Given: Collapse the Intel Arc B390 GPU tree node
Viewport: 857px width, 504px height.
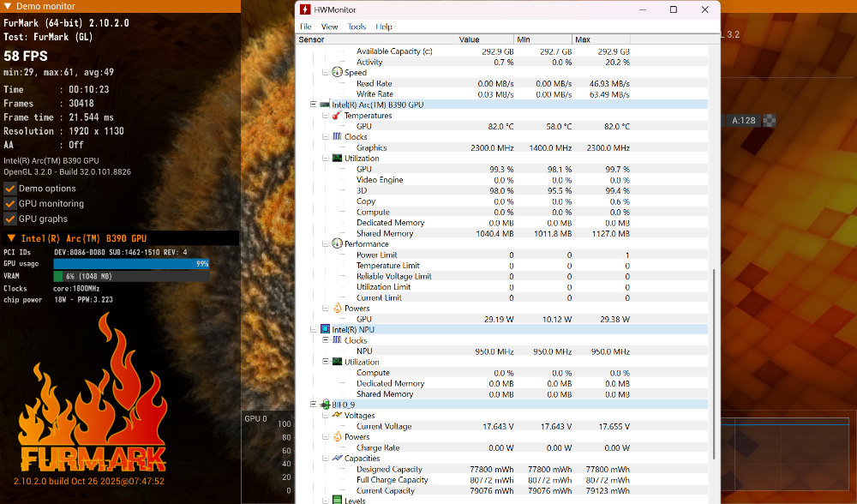Looking at the screenshot, I should 313,105.
